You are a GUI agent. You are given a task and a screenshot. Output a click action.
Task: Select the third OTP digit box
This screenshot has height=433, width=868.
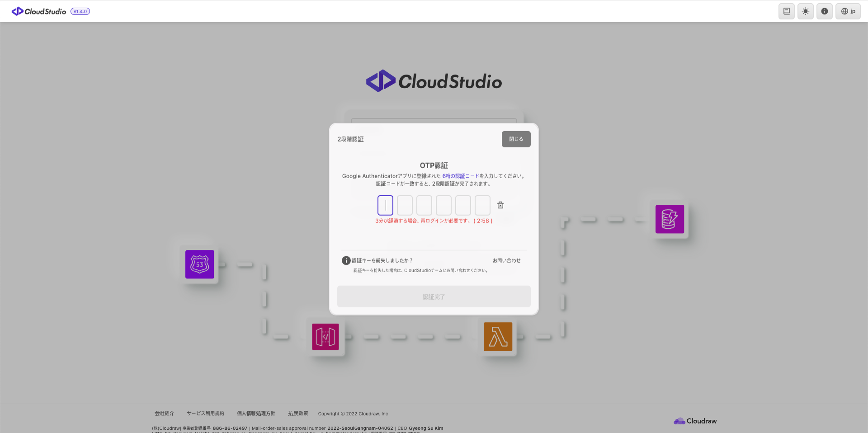(x=424, y=205)
